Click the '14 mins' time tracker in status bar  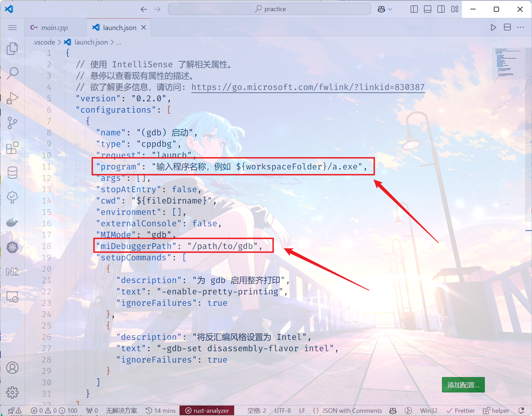point(160,411)
